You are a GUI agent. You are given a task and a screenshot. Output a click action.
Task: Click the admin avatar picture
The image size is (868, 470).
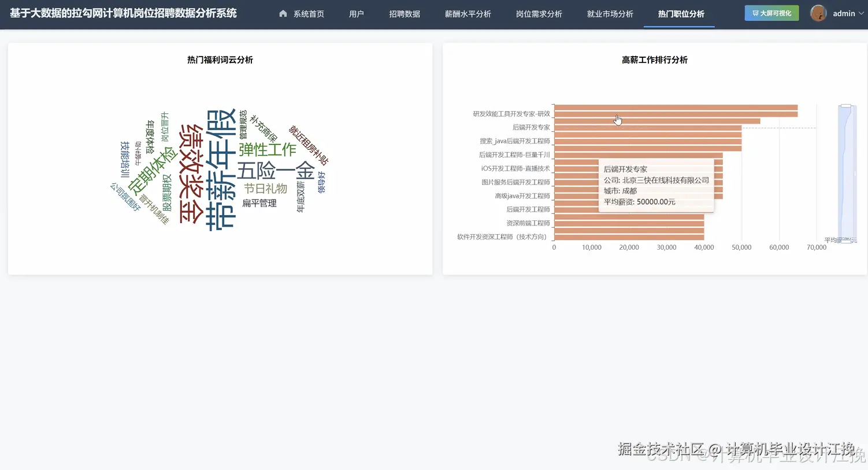pos(818,13)
